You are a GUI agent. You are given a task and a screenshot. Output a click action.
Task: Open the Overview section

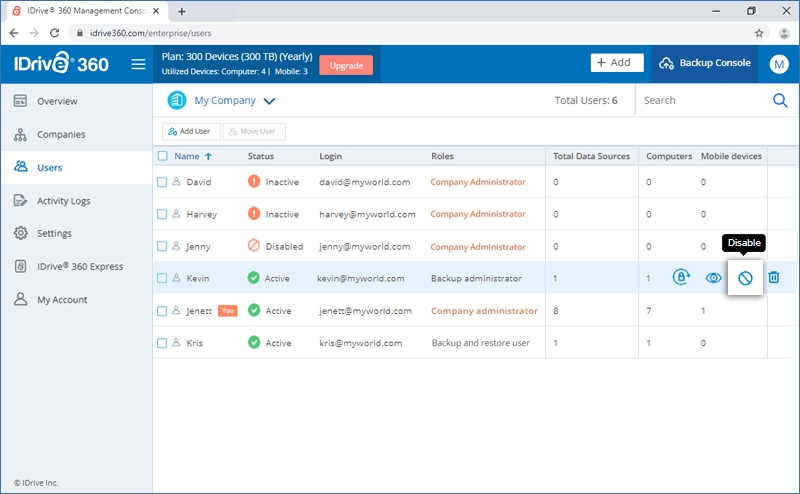(x=77, y=101)
